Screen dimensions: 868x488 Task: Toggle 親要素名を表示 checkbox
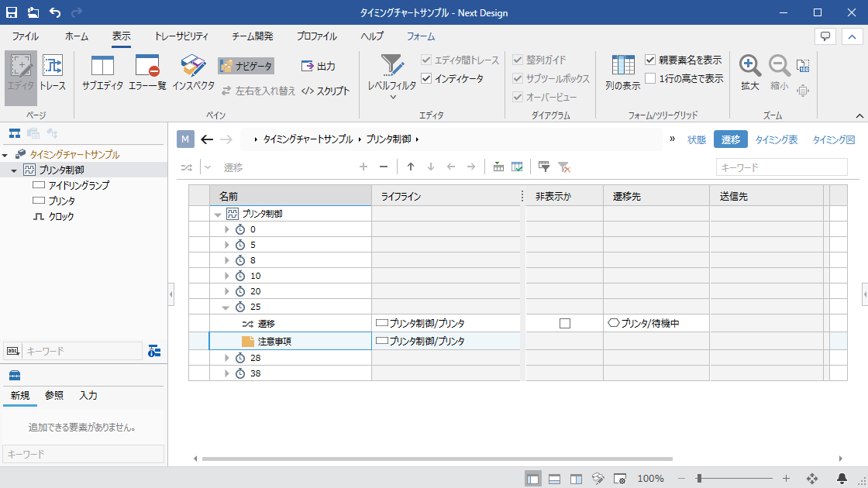pos(650,60)
